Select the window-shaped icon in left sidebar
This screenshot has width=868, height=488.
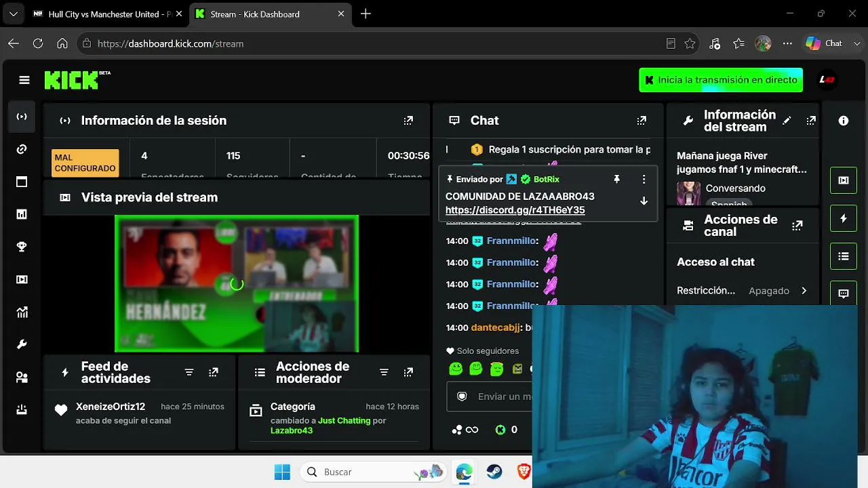[22, 182]
